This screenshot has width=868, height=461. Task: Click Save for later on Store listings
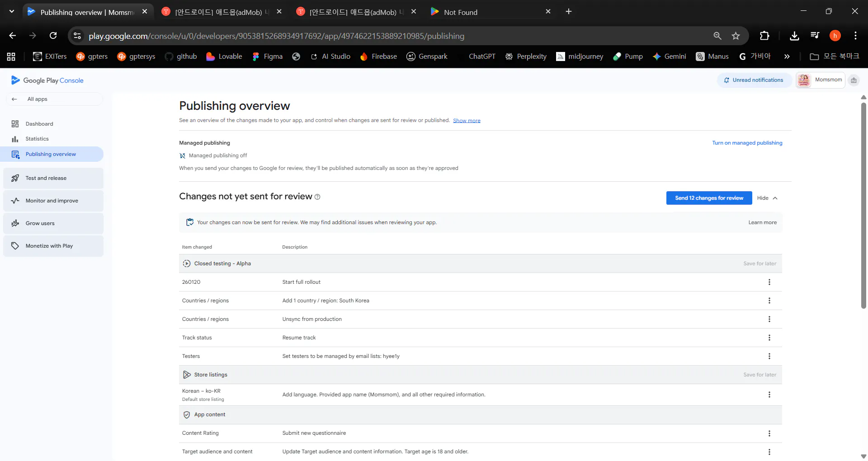point(759,375)
